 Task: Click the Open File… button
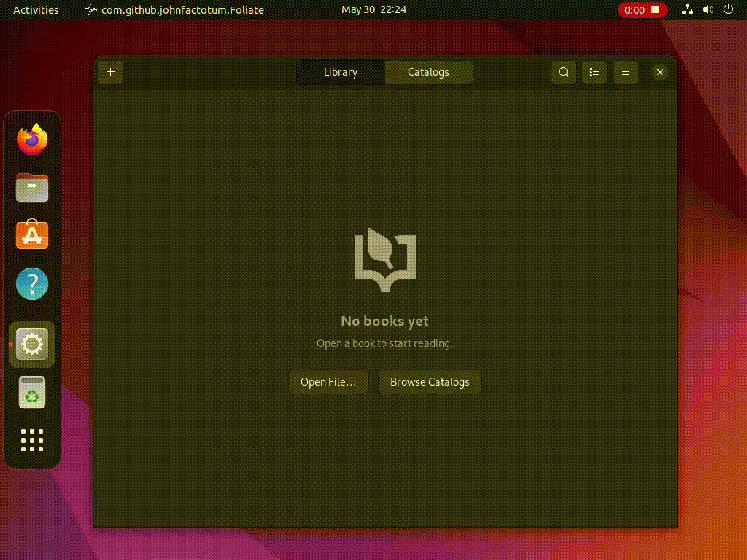pos(328,382)
